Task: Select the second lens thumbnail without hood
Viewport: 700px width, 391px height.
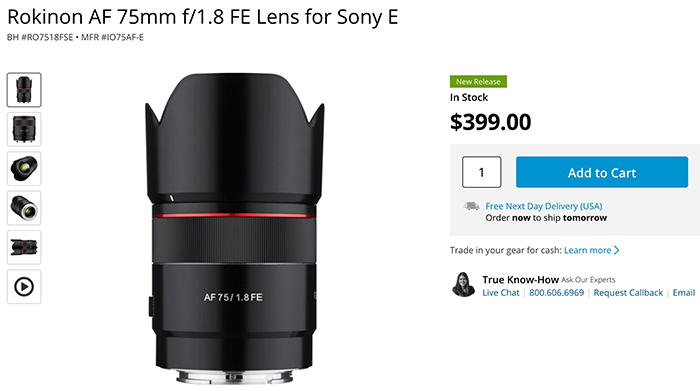Action: click(24, 129)
